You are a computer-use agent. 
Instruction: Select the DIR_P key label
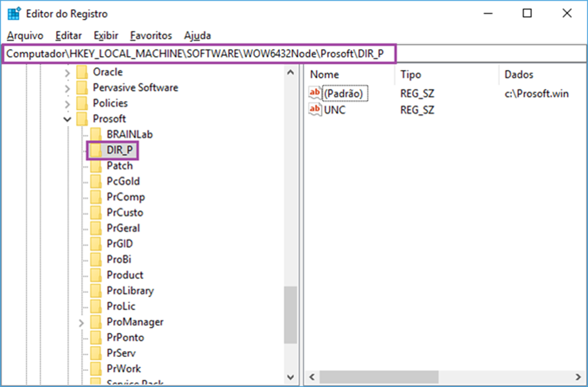tap(120, 150)
